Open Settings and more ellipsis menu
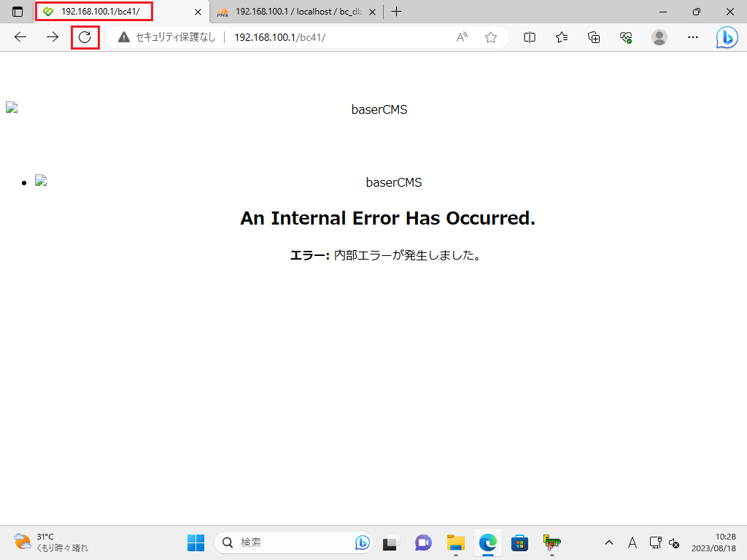747x560 pixels. pos(693,37)
